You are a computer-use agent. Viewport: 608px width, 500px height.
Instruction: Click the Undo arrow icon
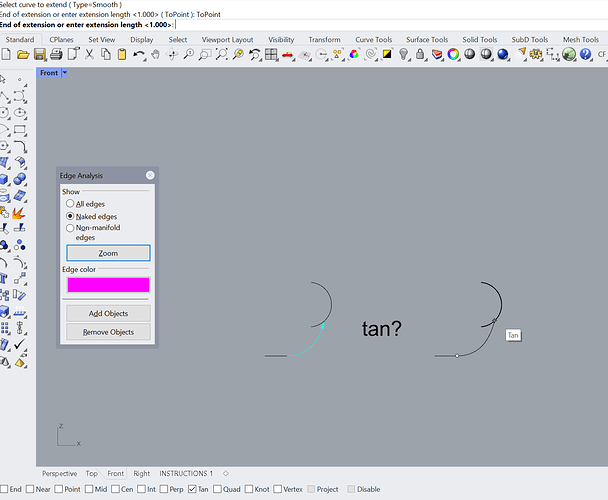pyautogui.click(x=138, y=54)
